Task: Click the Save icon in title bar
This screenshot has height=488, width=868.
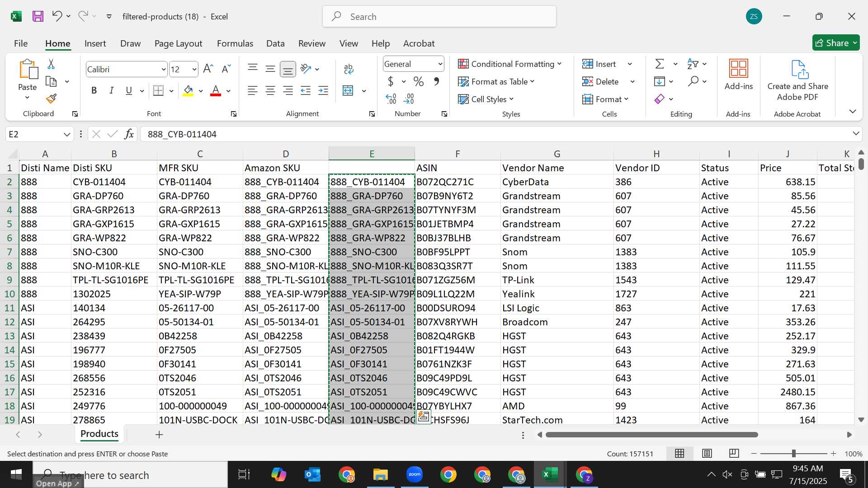Action: point(38,16)
